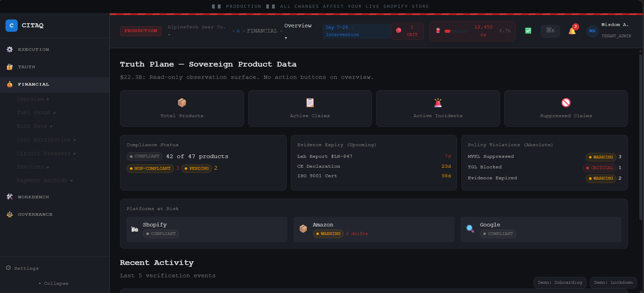
Task: Open the Truth section lock icon
Action: 10,67
